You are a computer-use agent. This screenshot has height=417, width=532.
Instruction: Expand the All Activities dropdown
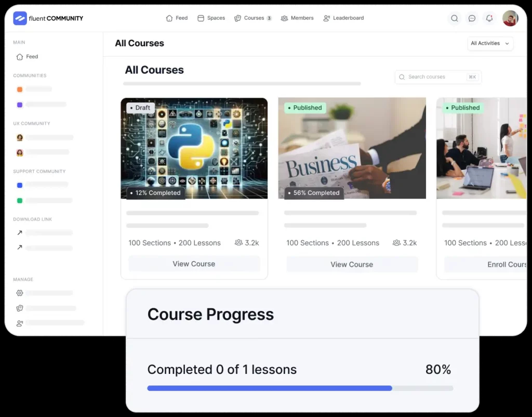pyautogui.click(x=490, y=44)
